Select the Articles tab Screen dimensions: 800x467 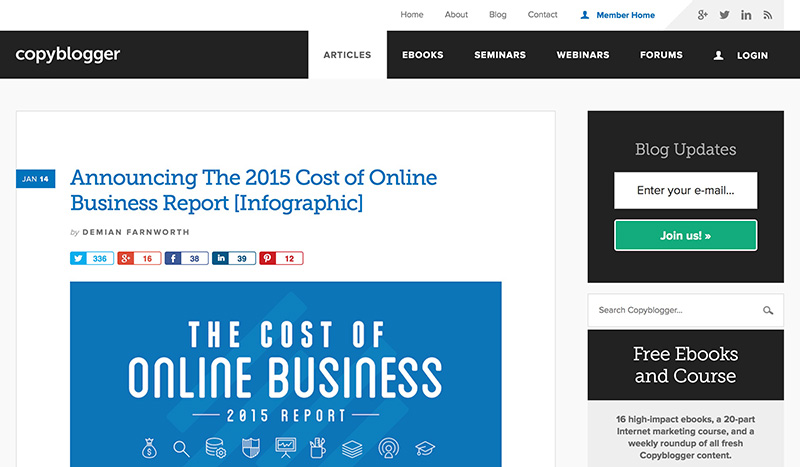tap(347, 55)
